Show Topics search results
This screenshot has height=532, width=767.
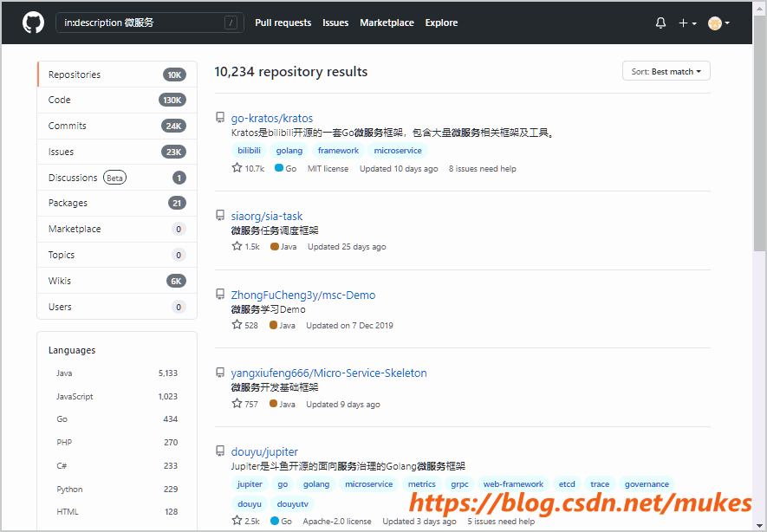click(117, 255)
